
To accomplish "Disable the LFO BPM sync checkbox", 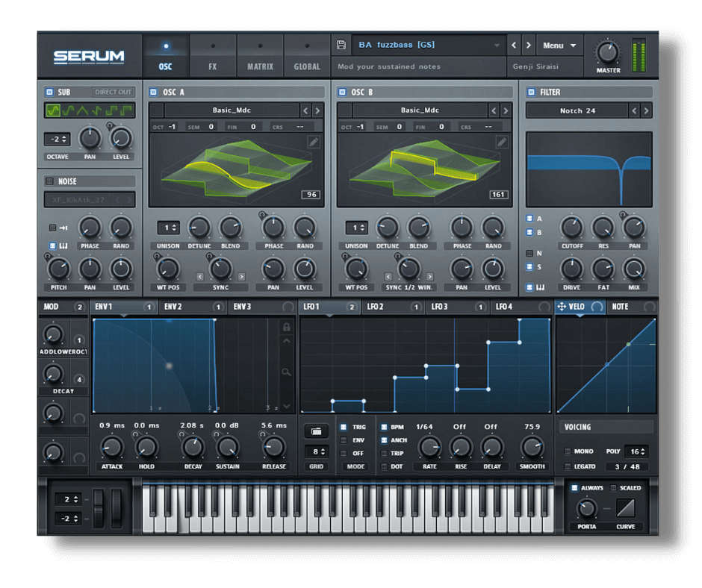I will (x=385, y=428).
